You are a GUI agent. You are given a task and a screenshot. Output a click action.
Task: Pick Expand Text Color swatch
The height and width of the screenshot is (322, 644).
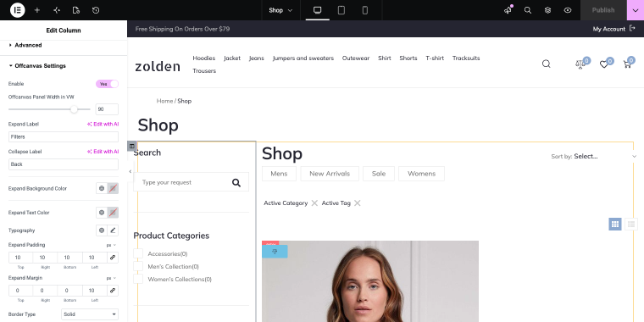113,213
